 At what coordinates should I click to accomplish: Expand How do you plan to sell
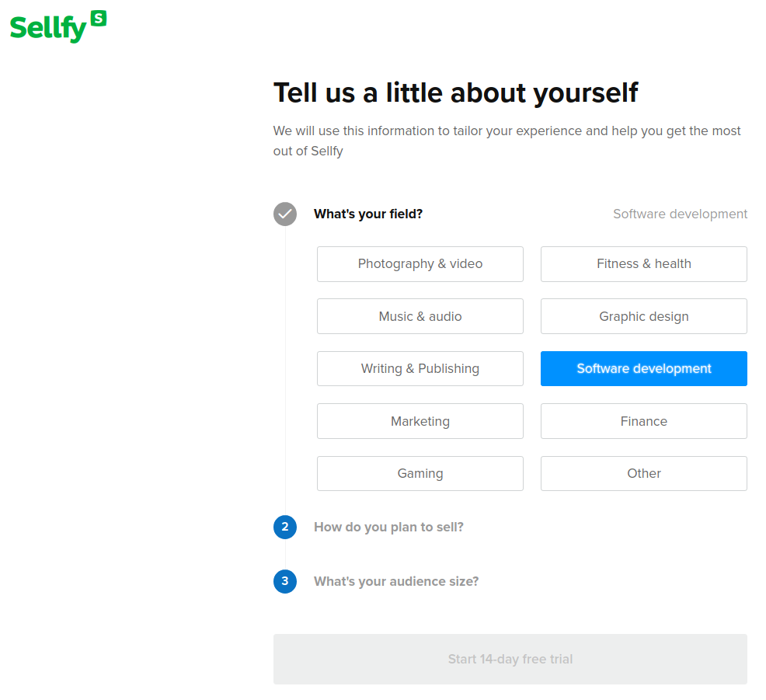tap(388, 527)
